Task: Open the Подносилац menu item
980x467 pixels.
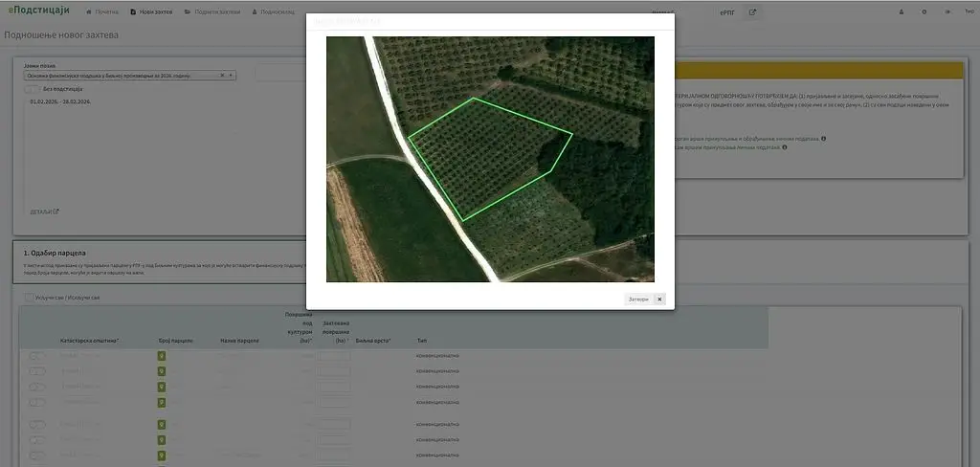Action: [275, 12]
